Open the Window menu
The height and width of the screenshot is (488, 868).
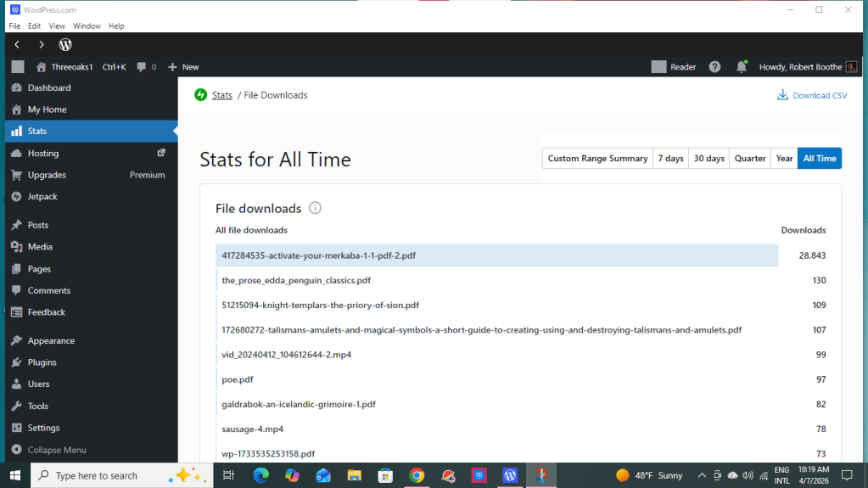pyautogui.click(x=87, y=26)
